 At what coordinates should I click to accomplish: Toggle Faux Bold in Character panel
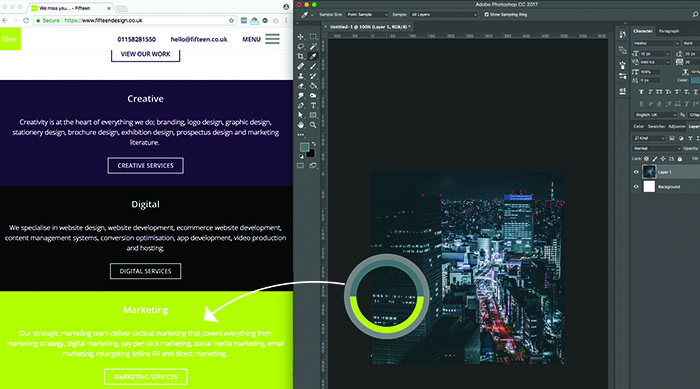tap(641, 92)
